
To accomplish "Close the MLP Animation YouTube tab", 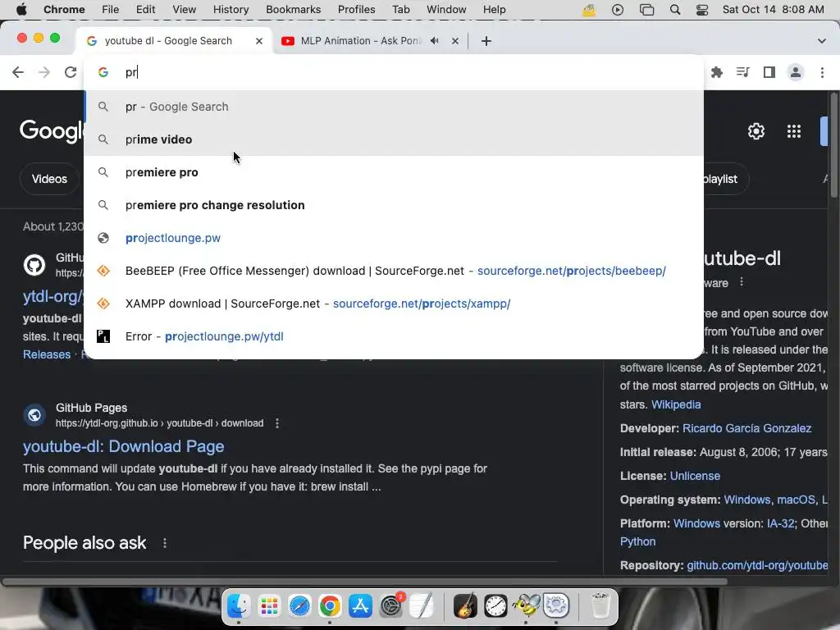I will coord(454,41).
